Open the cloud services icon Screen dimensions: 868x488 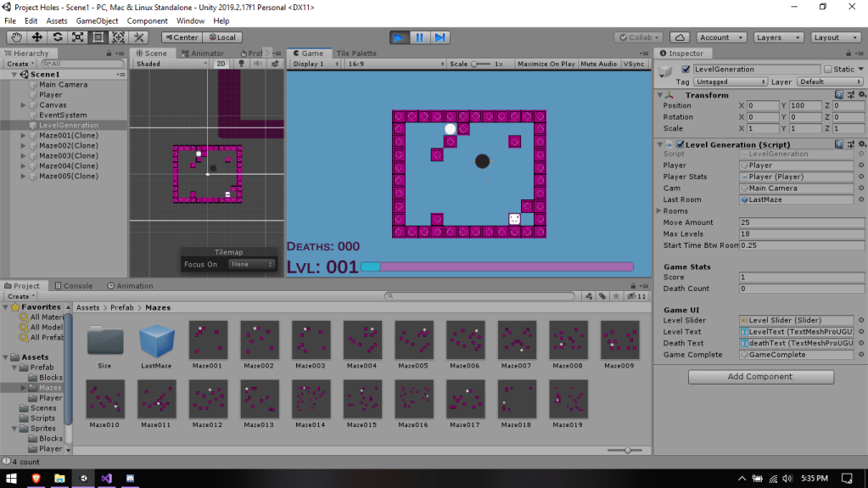tap(679, 37)
